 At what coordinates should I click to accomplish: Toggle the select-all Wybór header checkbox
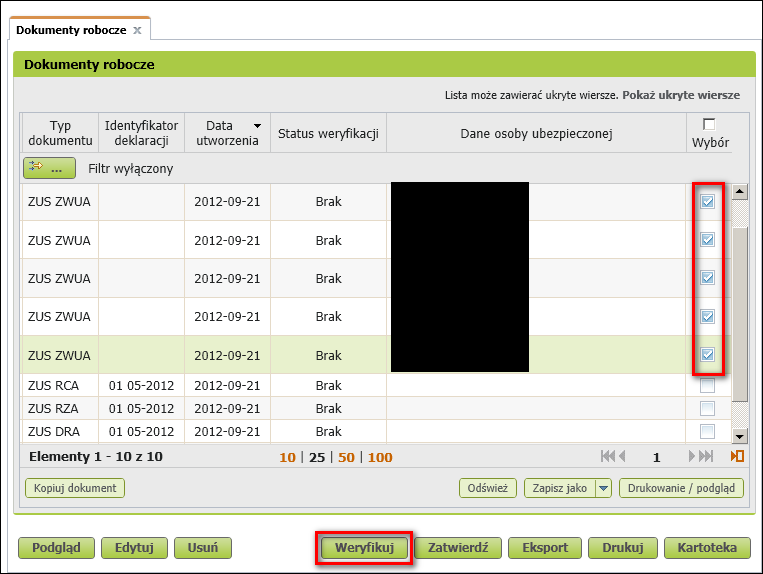coord(709,124)
